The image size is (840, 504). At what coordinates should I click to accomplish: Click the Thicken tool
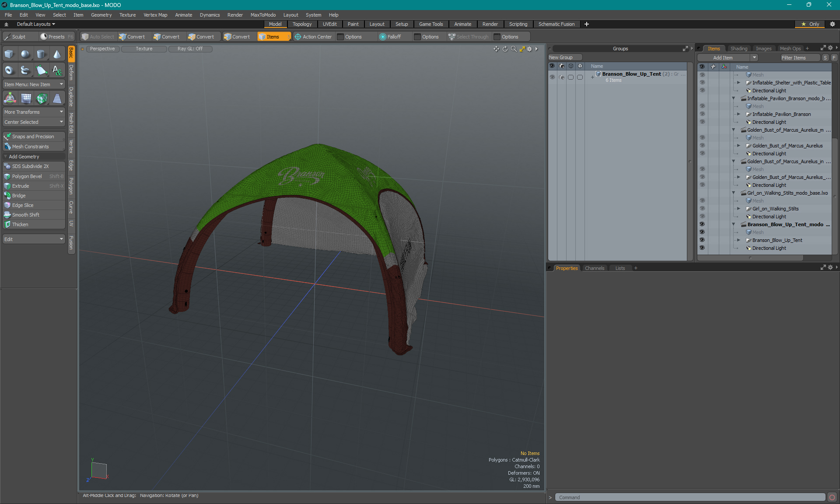pos(34,224)
